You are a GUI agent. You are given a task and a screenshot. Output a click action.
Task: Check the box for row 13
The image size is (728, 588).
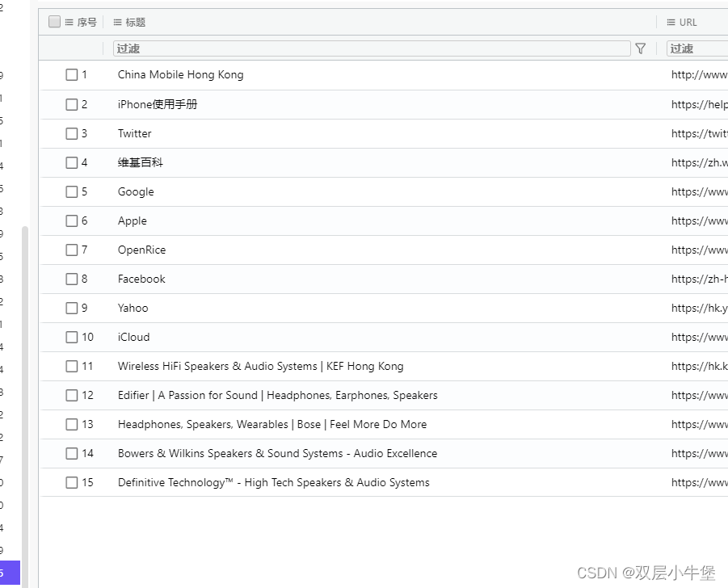click(71, 424)
